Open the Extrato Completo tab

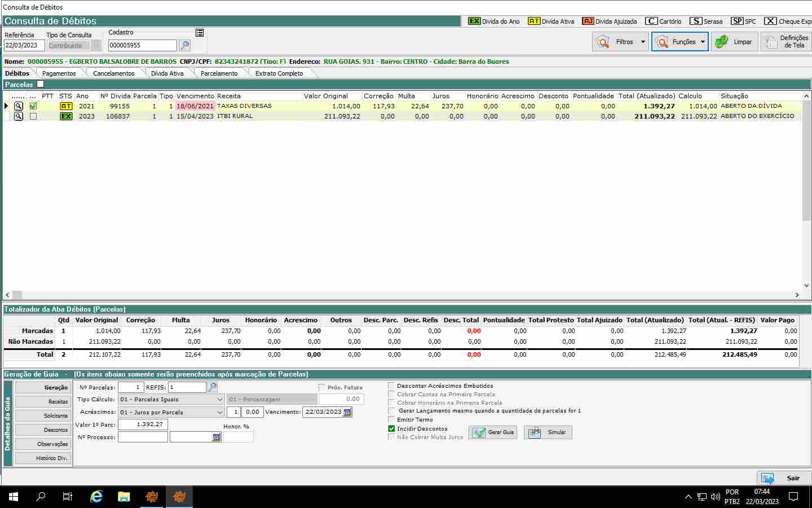279,73
